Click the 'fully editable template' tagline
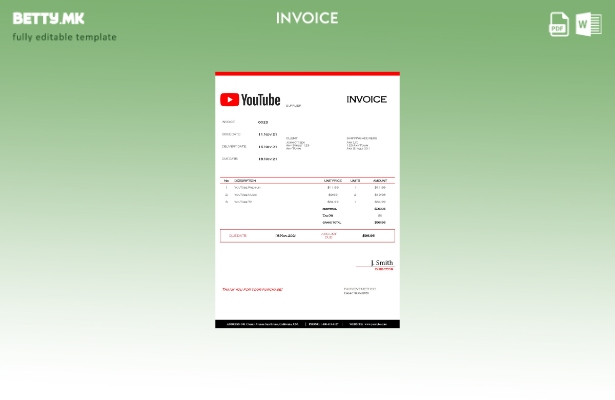Screen dimensions: 615x400 pos(64,37)
